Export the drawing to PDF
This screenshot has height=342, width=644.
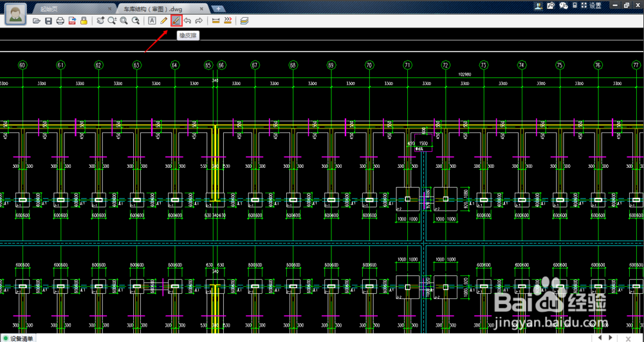pos(72,21)
